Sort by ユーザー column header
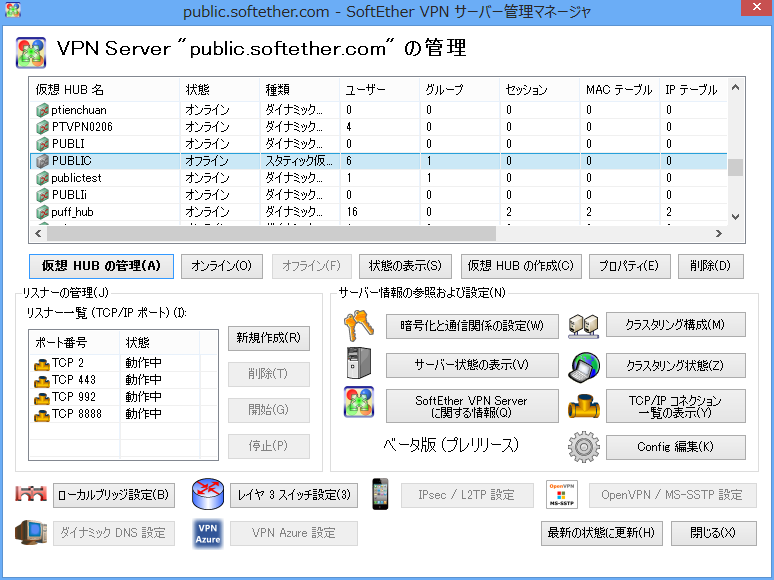Screen dimensions: 774x580 pos(379,90)
